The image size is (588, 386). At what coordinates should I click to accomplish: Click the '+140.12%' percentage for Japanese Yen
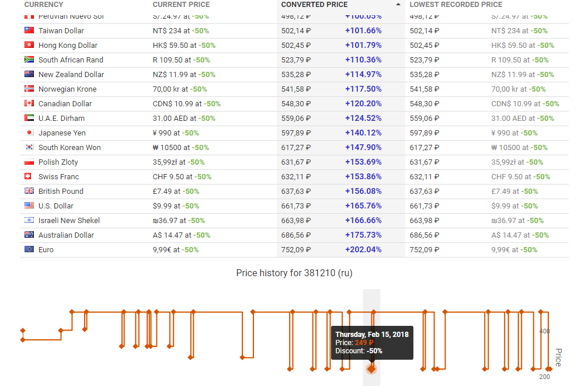click(x=363, y=133)
